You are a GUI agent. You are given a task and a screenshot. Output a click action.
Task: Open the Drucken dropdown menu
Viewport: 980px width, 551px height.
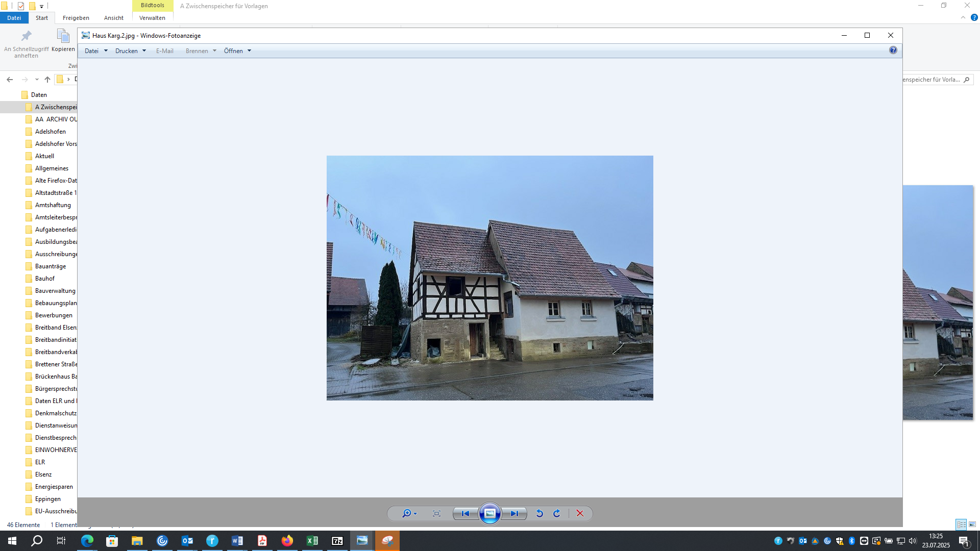click(x=130, y=51)
